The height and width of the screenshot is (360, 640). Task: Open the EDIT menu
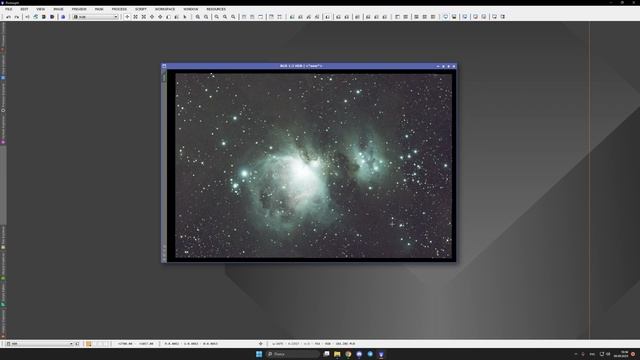tap(24, 9)
